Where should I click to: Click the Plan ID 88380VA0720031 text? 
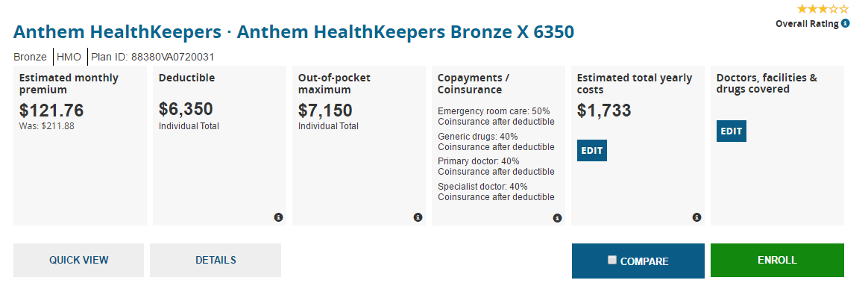pyautogui.click(x=153, y=57)
